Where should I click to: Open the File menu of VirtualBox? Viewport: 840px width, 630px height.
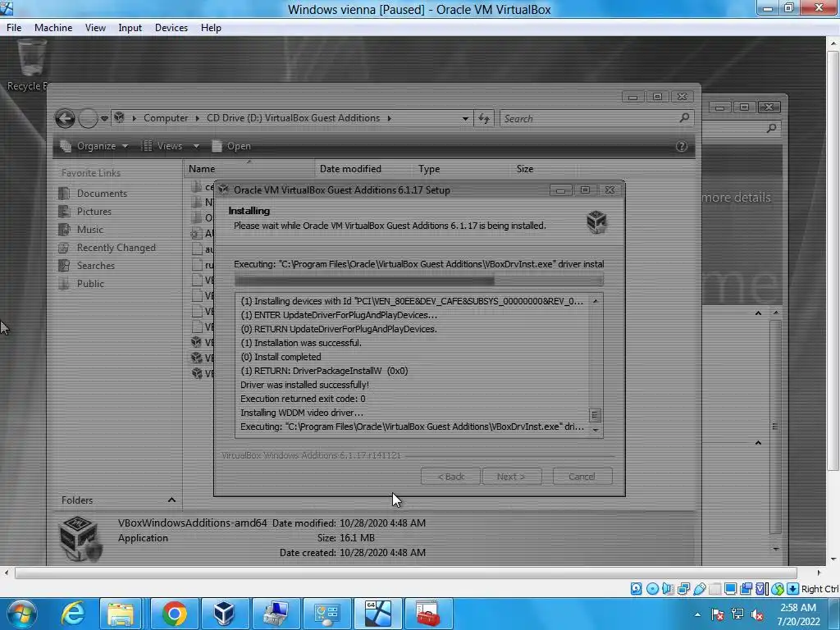[14, 28]
